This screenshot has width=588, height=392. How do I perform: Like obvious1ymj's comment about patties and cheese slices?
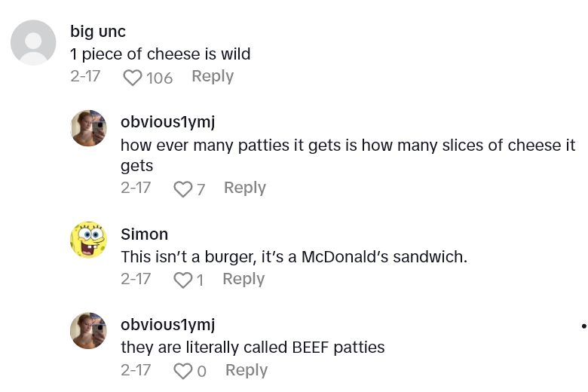point(182,189)
